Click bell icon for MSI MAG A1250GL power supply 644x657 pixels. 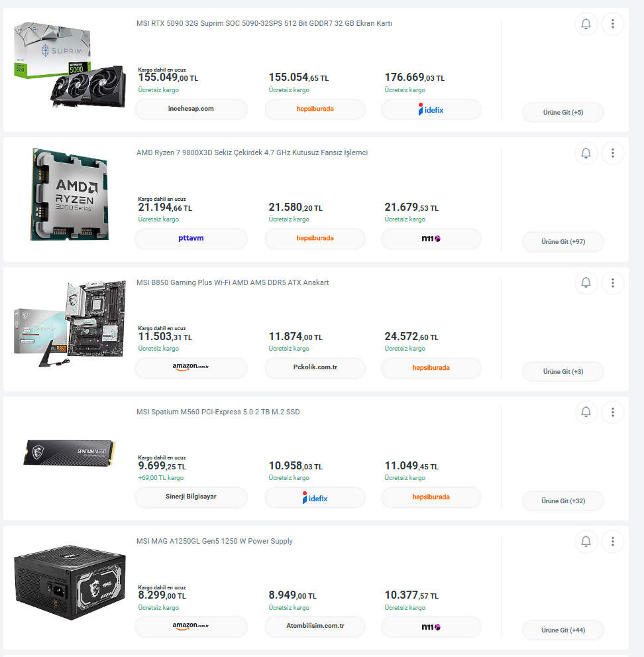(x=586, y=542)
